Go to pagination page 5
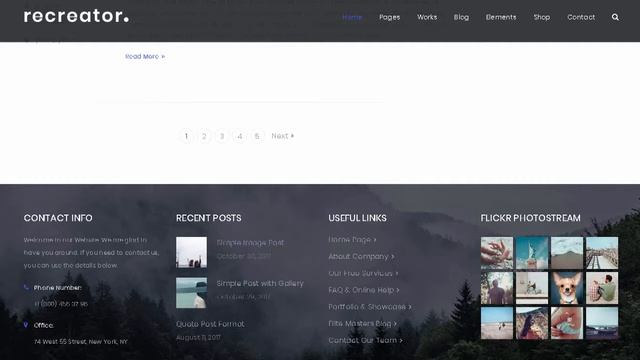This screenshot has width=640, height=360. (x=257, y=136)
